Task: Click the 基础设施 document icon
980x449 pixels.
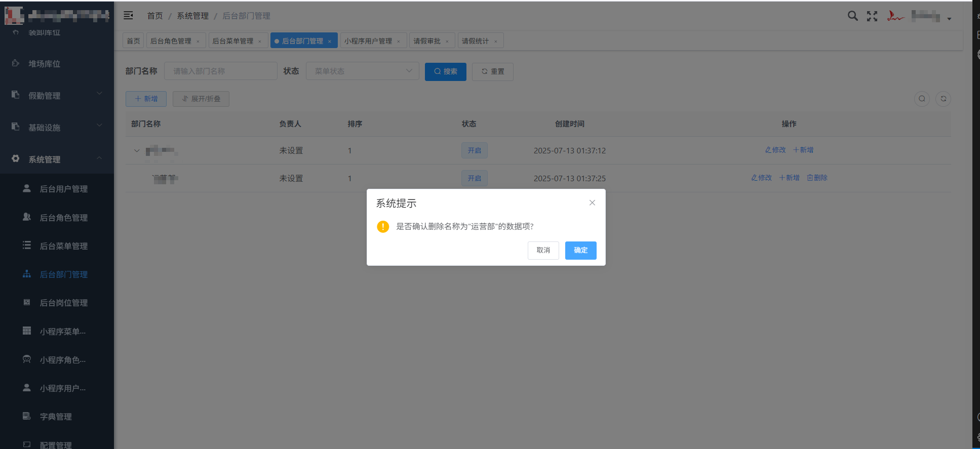Action: pos(16,127)
